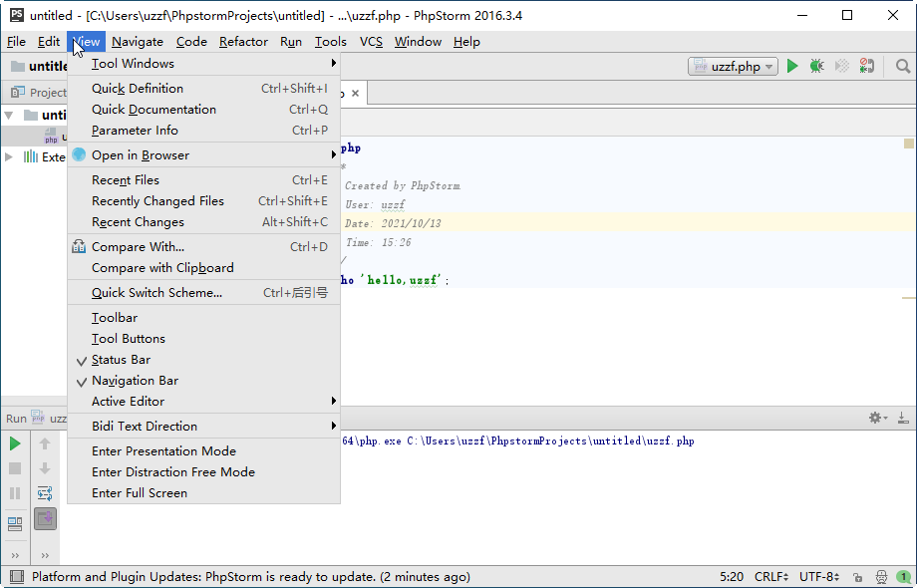The width and height of the screenshot is (917, 588).
Task: Click the 5:20 cursor position indicator
Action: coord(732,577)
